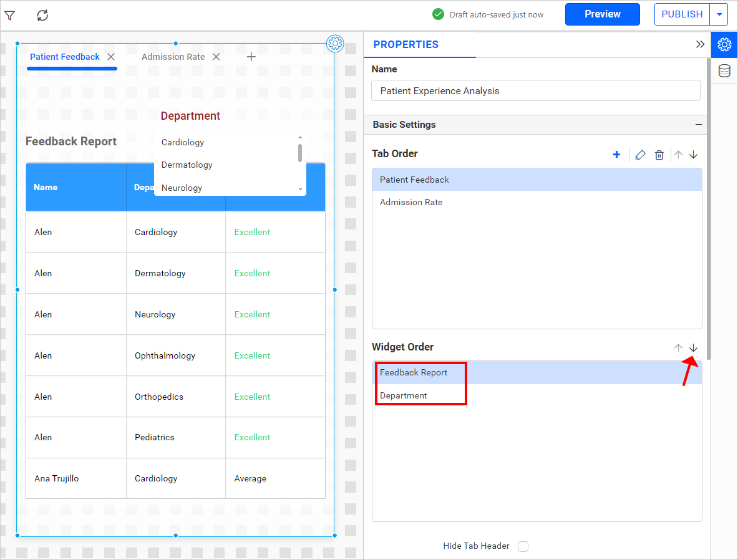Click the Name input field
This screenshot has height=560, width=738.
(535, 91)
